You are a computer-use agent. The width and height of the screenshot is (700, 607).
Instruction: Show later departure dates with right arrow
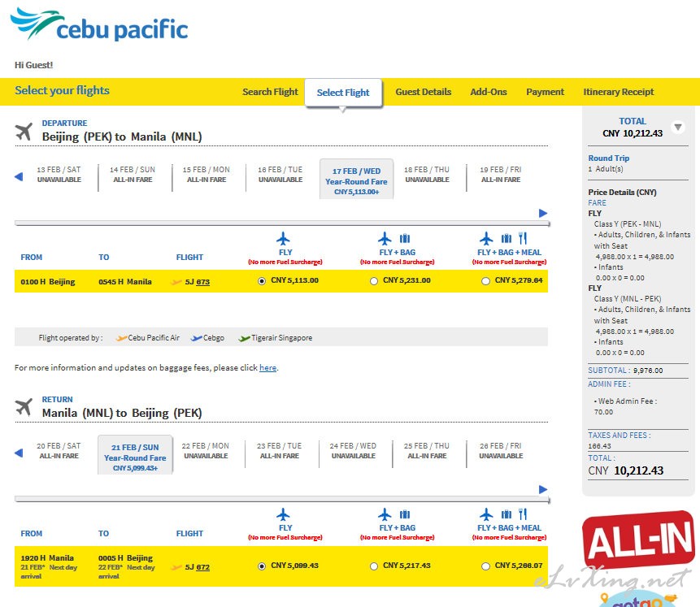pyautogui.click(x=543, y=214)
